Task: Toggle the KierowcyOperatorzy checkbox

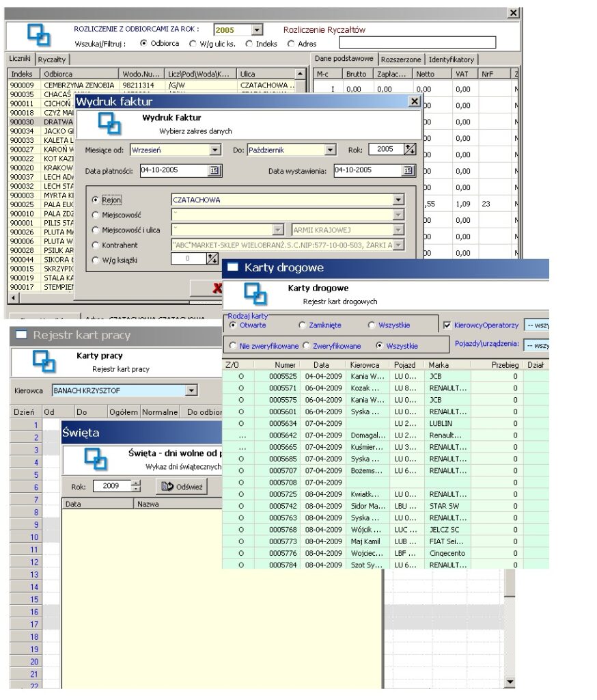Action: (x=447, y=325)
